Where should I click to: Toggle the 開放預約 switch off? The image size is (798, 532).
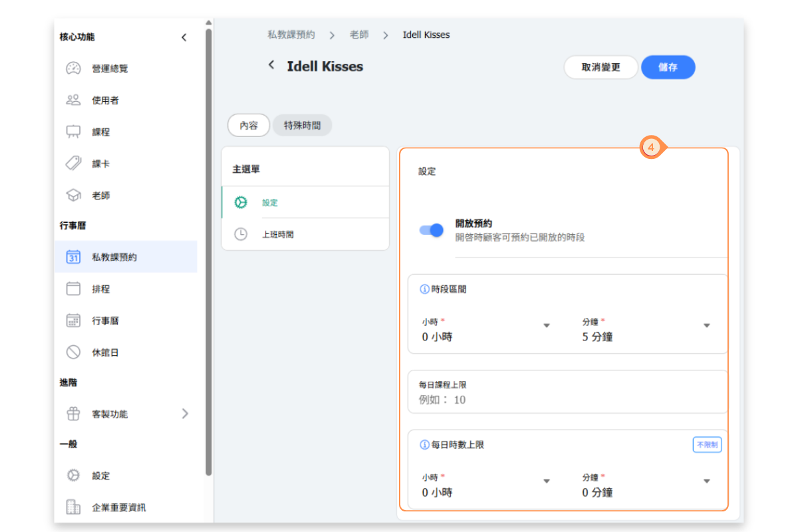point(432,230)
